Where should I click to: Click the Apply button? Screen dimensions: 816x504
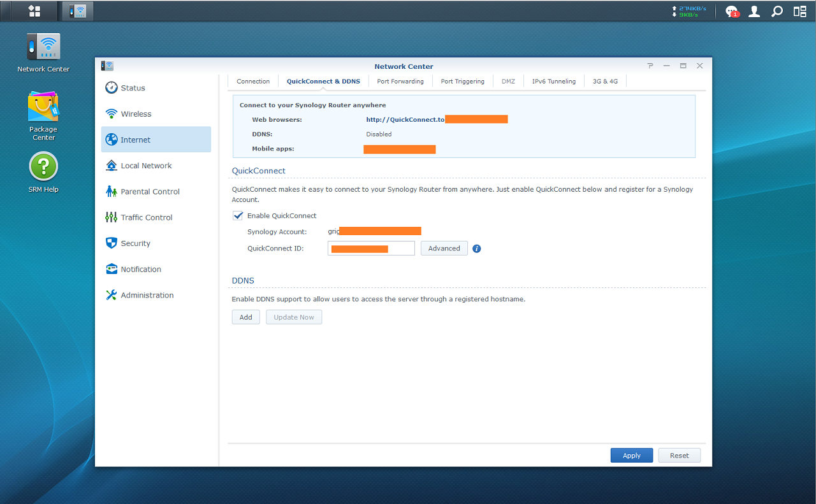pyautogui.click(x=632, y=456)
